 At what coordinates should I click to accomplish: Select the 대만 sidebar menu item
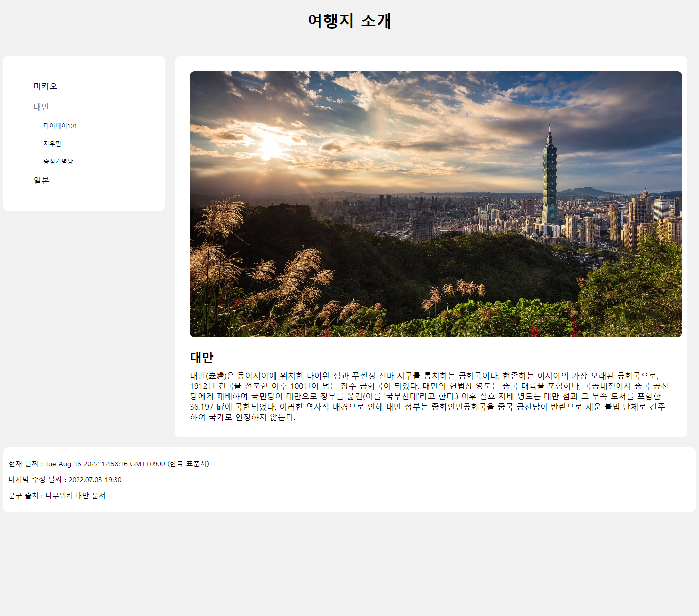coord(41,107)
